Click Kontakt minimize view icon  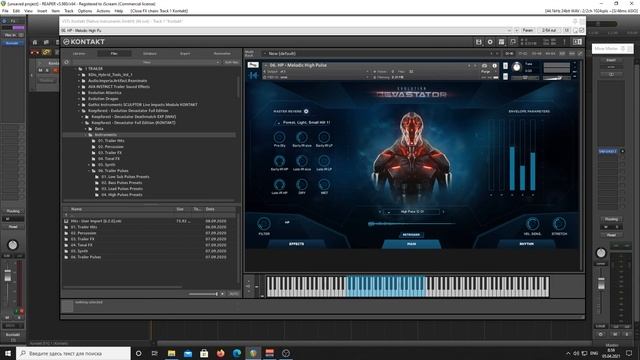point(513,42)
